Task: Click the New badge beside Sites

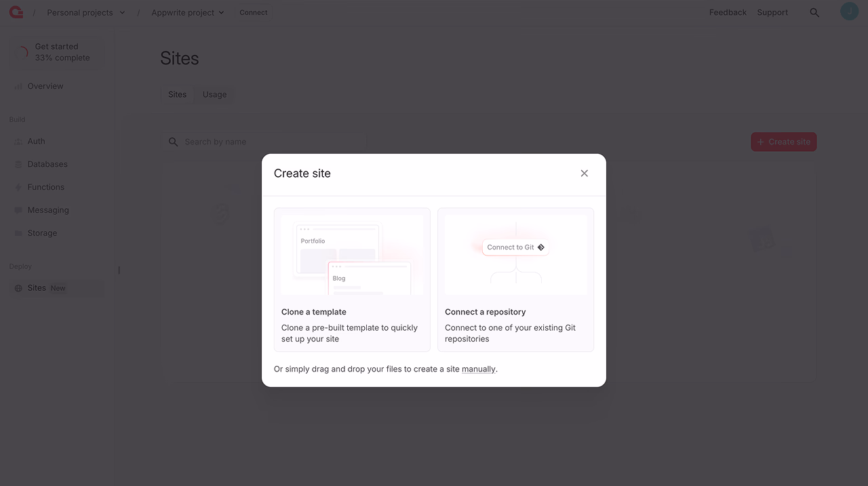Action: tap(58, 288)
